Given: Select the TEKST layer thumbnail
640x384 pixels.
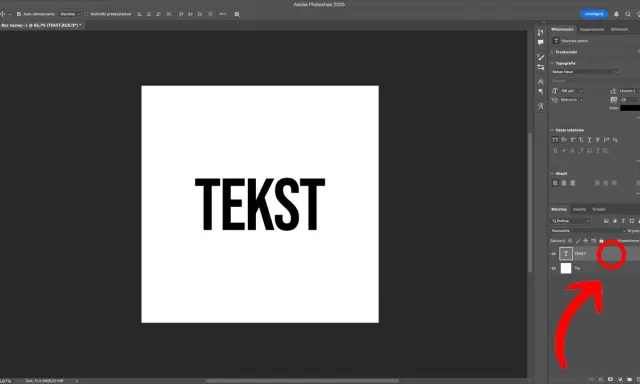Looking at the screenshot, I should 566,254.
